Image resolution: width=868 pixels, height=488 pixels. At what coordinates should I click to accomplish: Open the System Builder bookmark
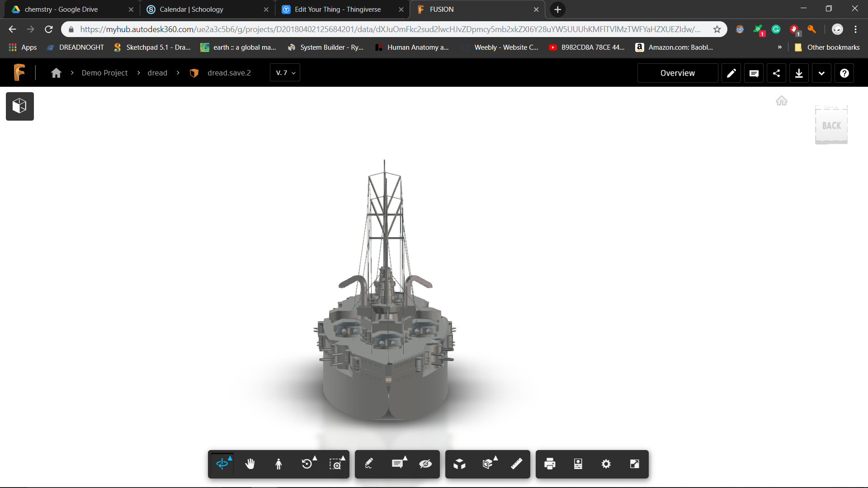click(325, 47)
